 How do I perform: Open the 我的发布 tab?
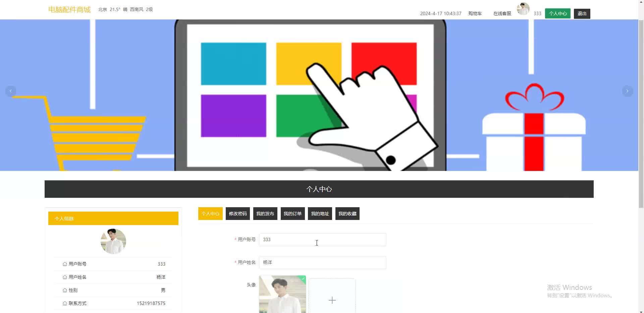(265, 214)
